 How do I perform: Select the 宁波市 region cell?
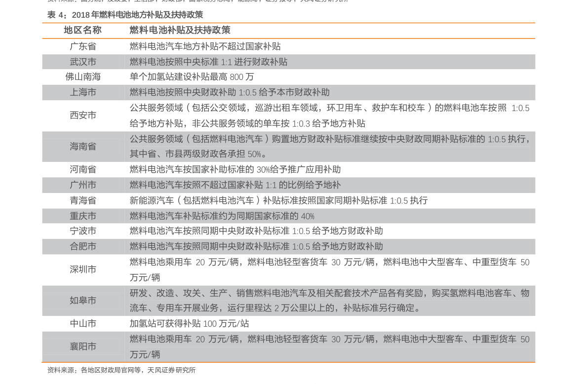coord(83,231)
